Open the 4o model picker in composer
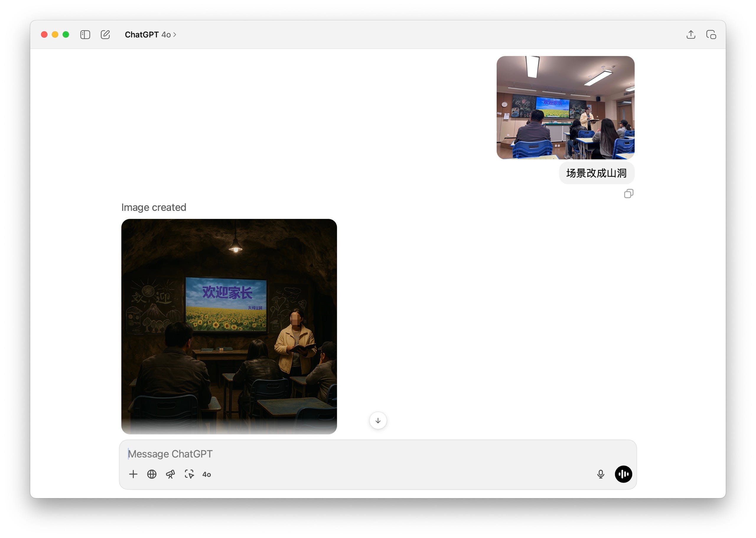The width and height of the screenshot is (756, 538). tap(207, 474)
